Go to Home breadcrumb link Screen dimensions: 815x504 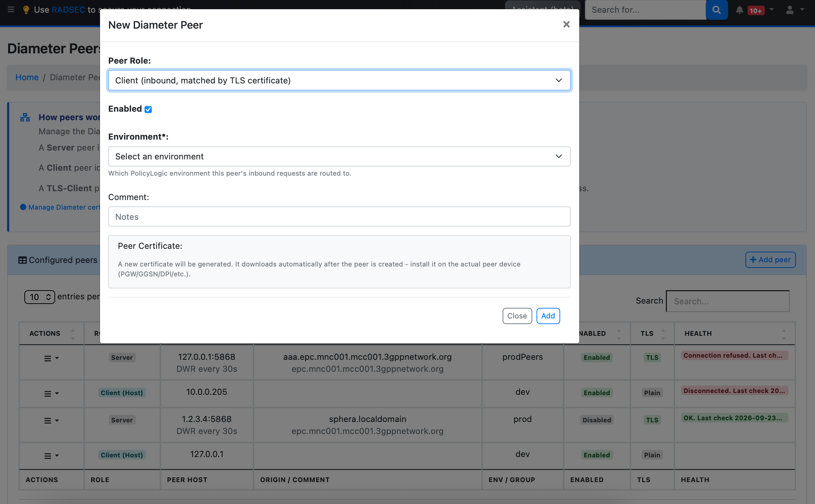click(27, 77)
